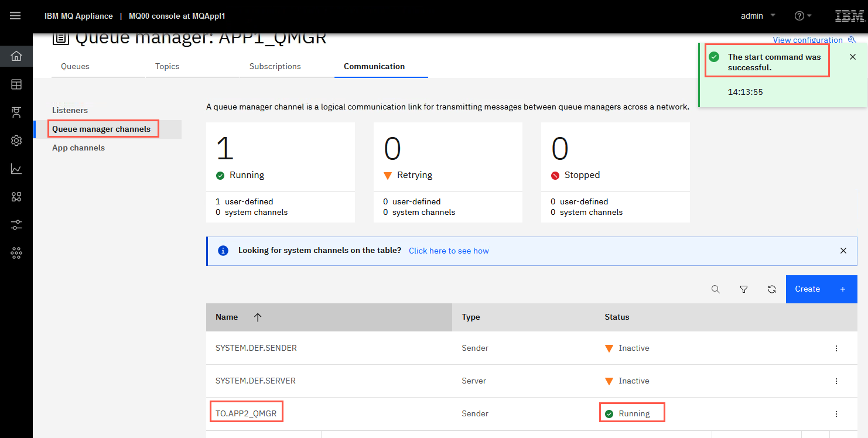This screenshot has width=868, height=438.
Task: Close the system channels info banner
Action: pos(843,251)
